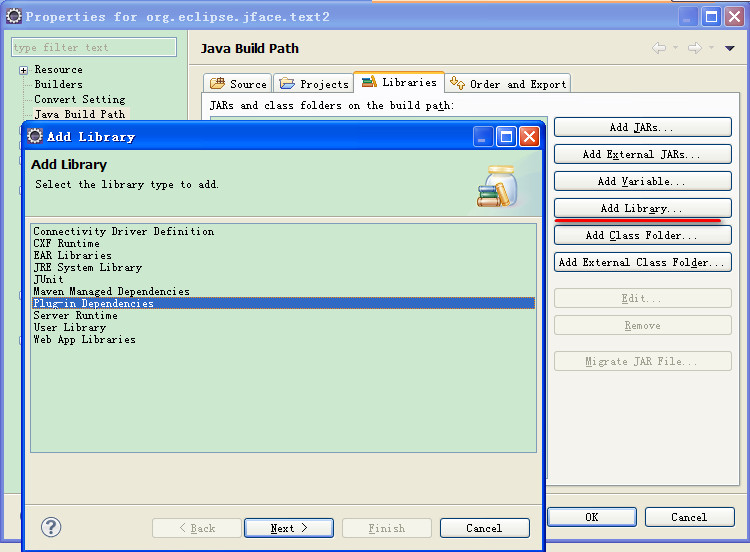Click the disabled Remove button
This screenshot has width=750, height=552.
coord(642,325)
